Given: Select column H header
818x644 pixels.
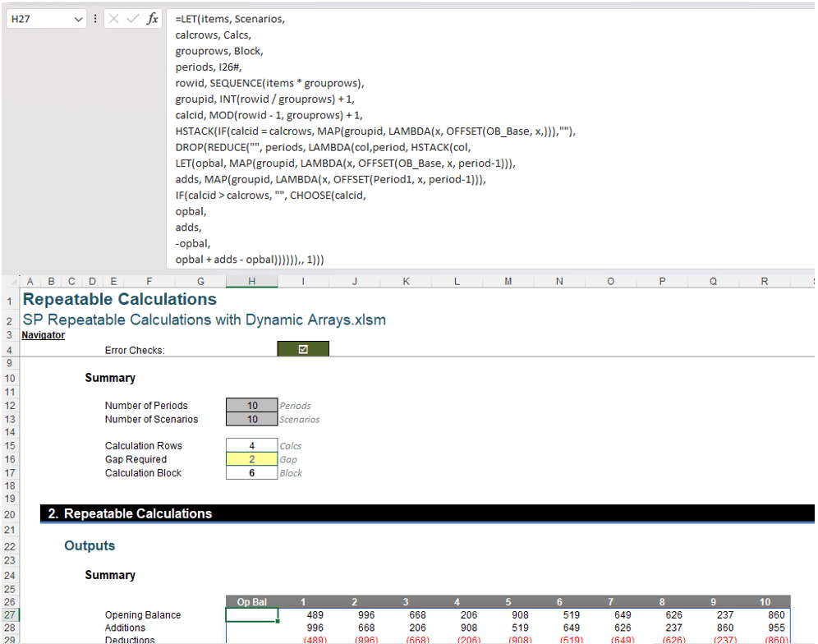Looking at the screenshot, I should (x=251, y=281).
